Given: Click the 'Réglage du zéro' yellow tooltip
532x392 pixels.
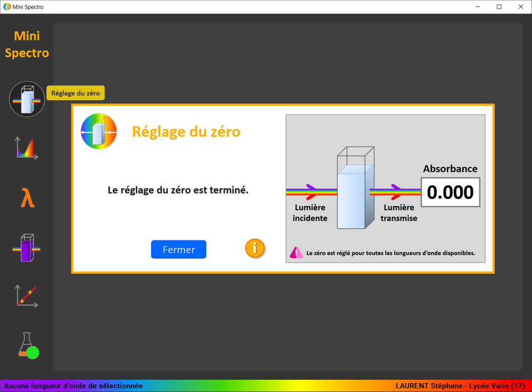Looking at the screenshot, I should point(76,93).
